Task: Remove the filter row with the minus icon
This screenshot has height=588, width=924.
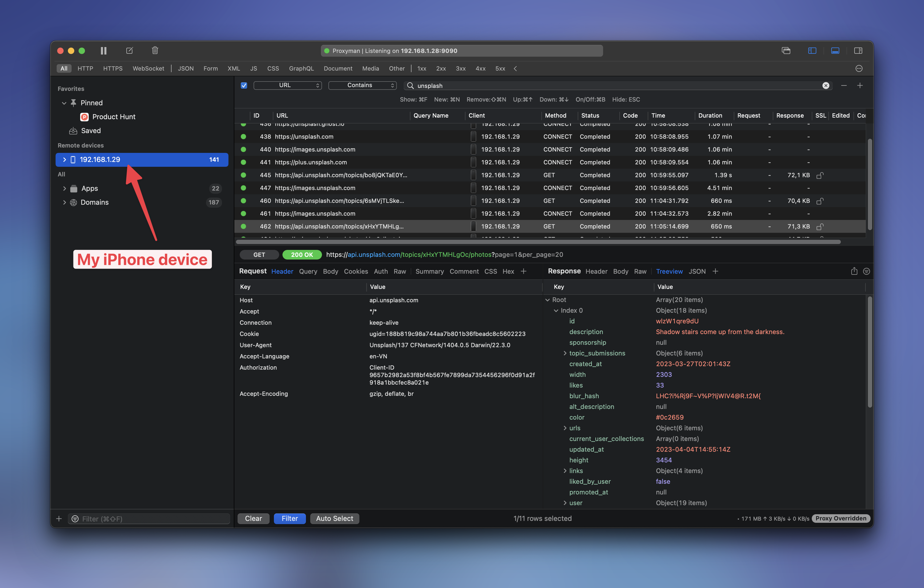Action: (x=844, y=86)
